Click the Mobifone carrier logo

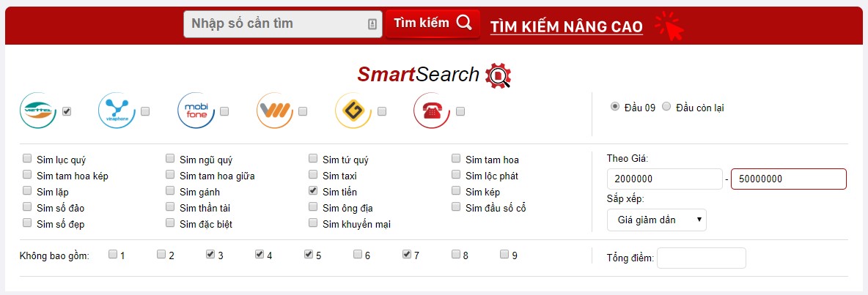pyautogui.click(x=196, y=111)
